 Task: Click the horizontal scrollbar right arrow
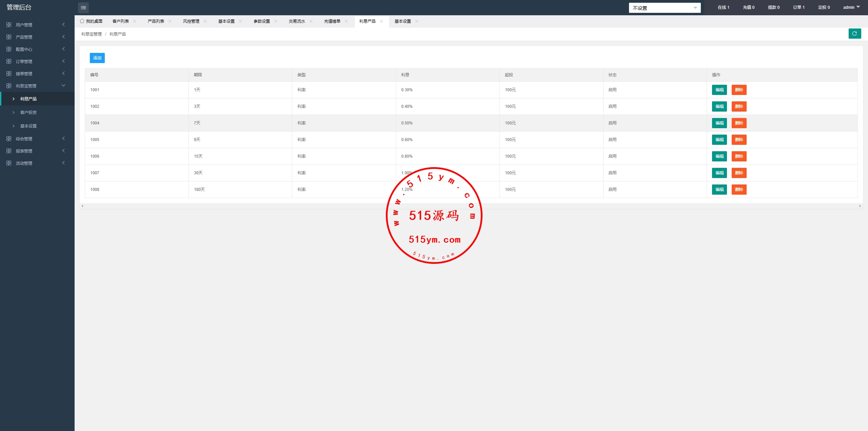pos(860,206)
